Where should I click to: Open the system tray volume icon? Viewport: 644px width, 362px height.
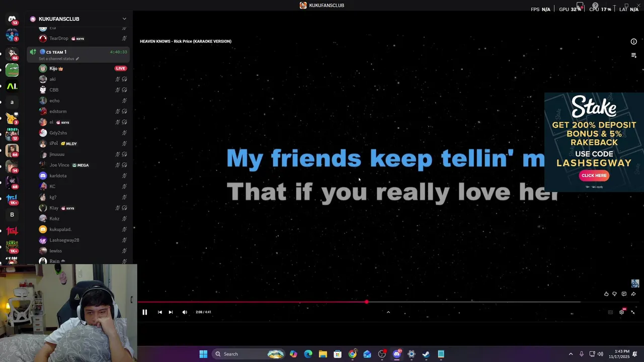(x=600, y=354)
